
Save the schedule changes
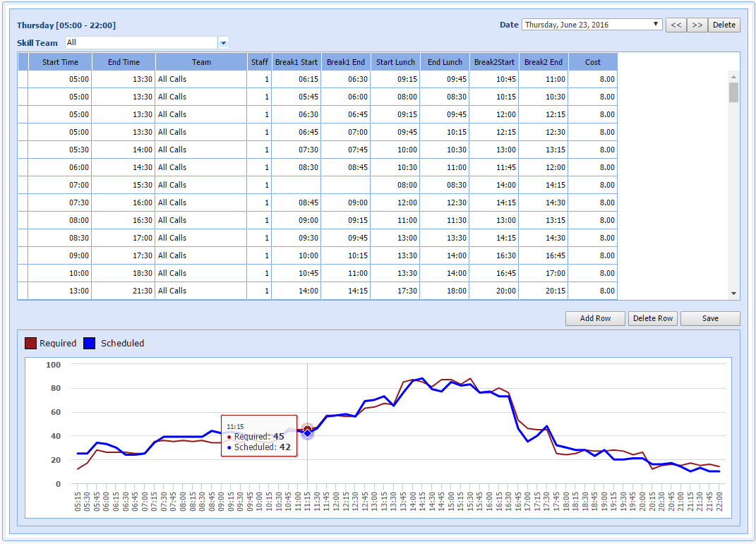point(710,318)
